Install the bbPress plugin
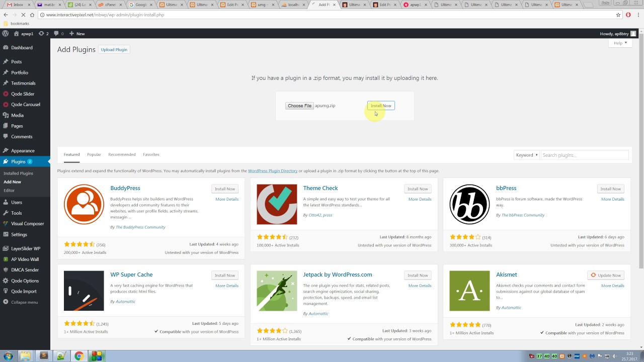The height and width of the screenshot is (362, 644). pyautogui.click(x=610, y=189)
